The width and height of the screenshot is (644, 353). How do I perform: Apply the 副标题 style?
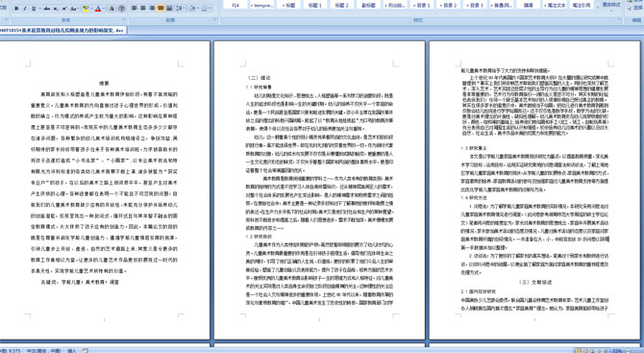click(368, 6)
